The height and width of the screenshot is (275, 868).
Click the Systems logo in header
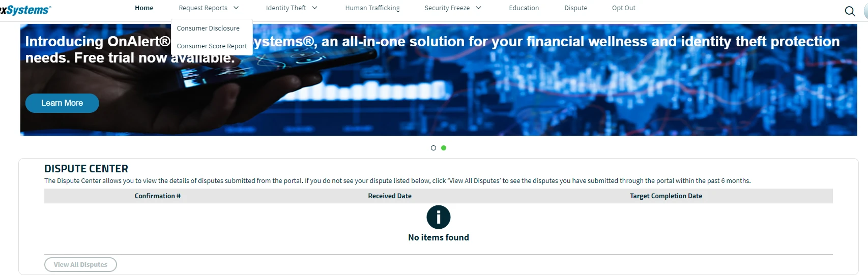[x=25, y=10]
